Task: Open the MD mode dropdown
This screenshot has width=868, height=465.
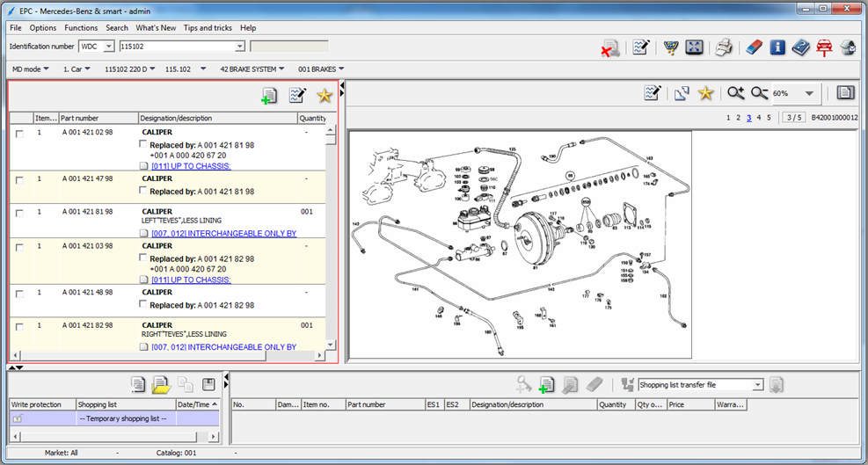Action: click(x=31, y=69)
